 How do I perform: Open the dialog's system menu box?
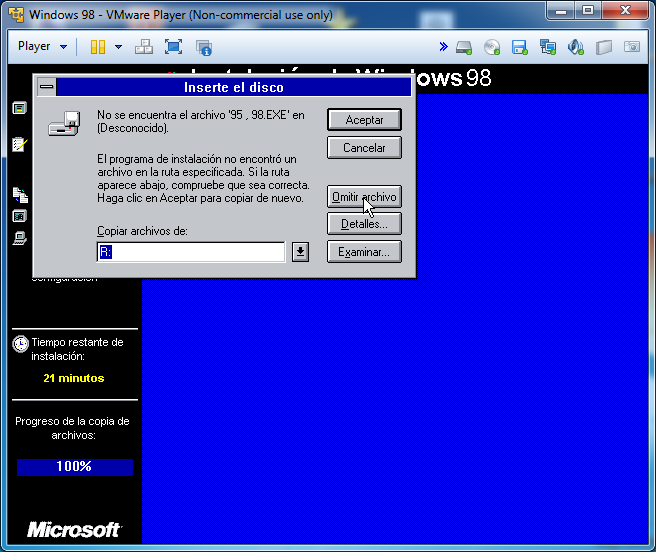[46, 88]
